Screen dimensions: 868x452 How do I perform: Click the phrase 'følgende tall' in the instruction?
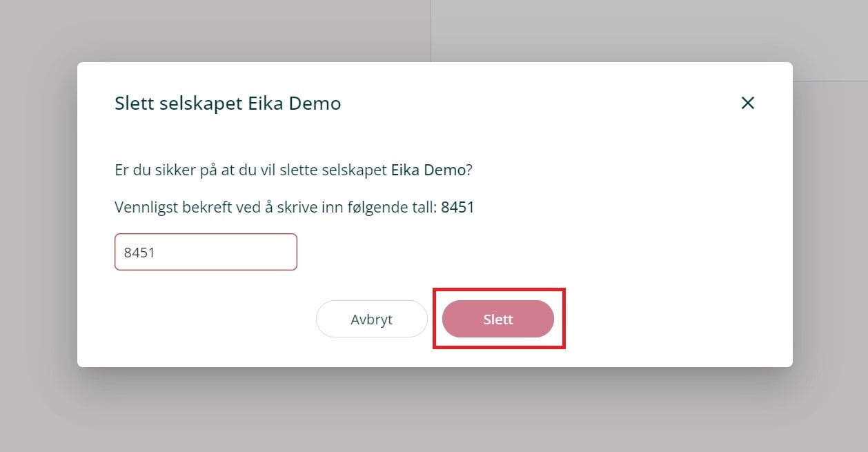[x=399, y=207]
